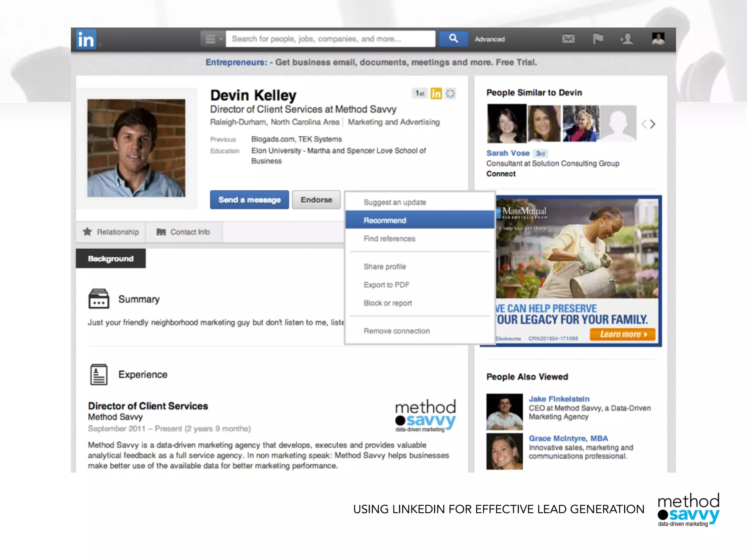Click the 1st degree connection badge

point(419,94)
